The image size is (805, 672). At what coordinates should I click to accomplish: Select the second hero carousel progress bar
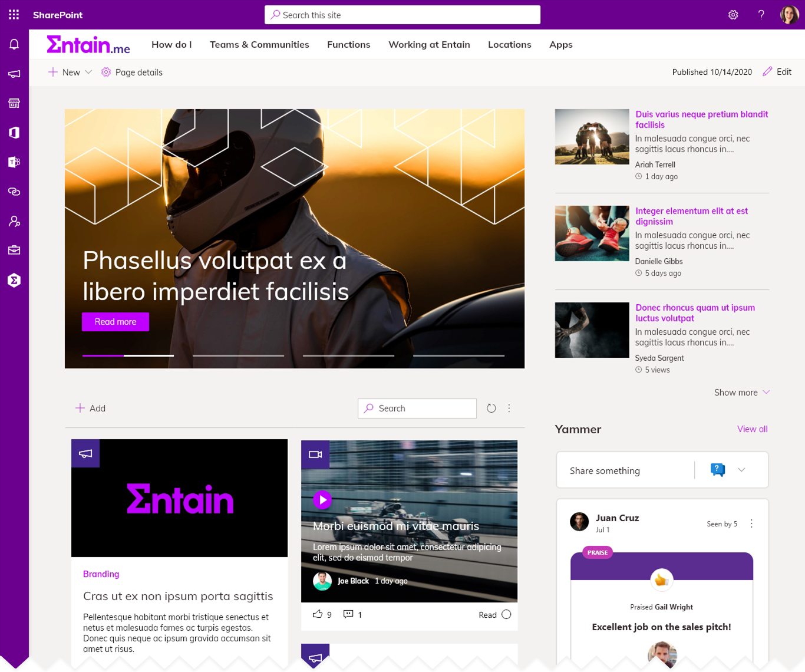(x=238, y=355)
